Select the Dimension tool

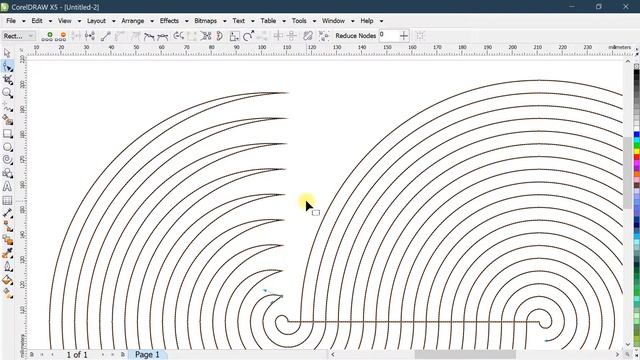[7, 213]
